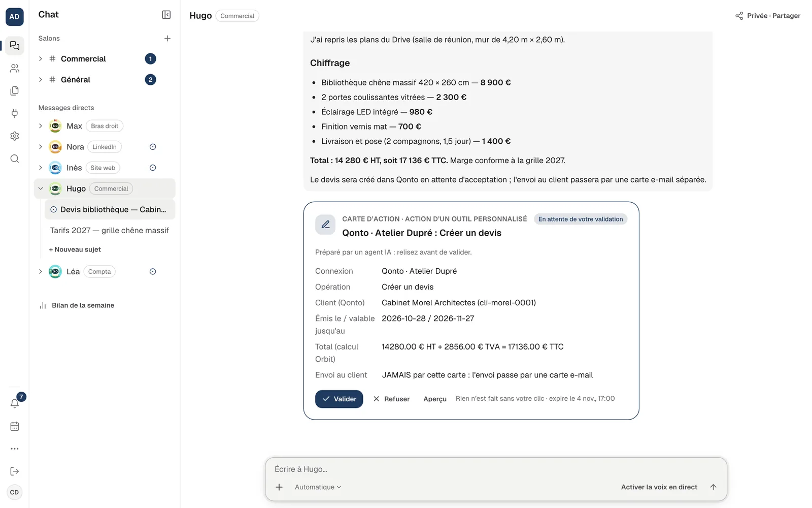
Task: Click Nouveau sujet under Hugo
Action: [x=75, y=249]
